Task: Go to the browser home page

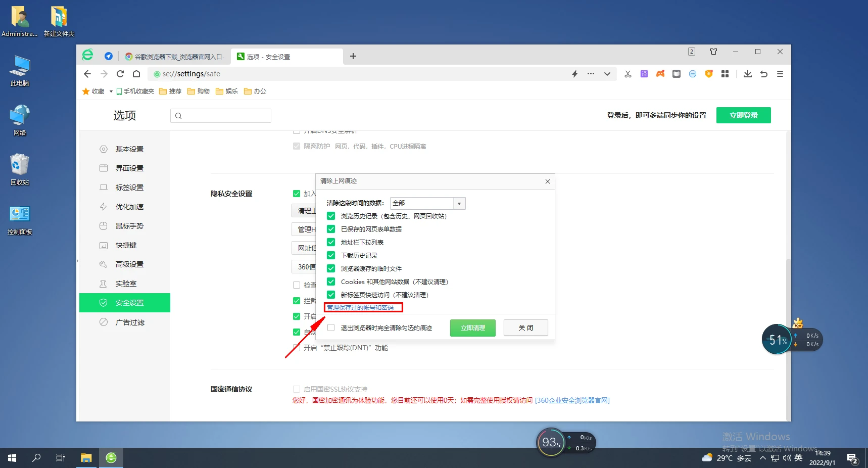Action: (136, 74)
